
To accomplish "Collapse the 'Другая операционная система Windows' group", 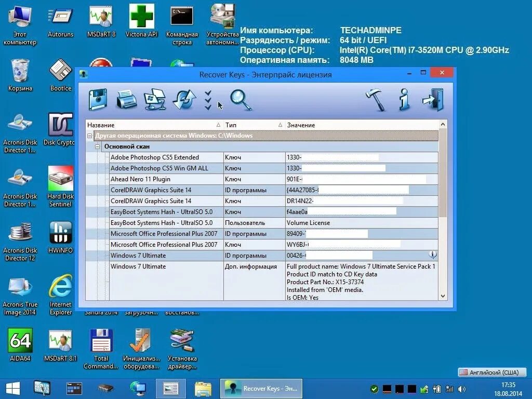I will point(89,136).
